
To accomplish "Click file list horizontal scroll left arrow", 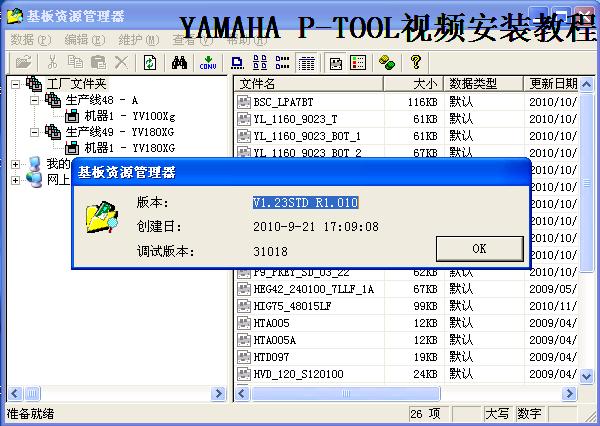I will click(242, 393).
